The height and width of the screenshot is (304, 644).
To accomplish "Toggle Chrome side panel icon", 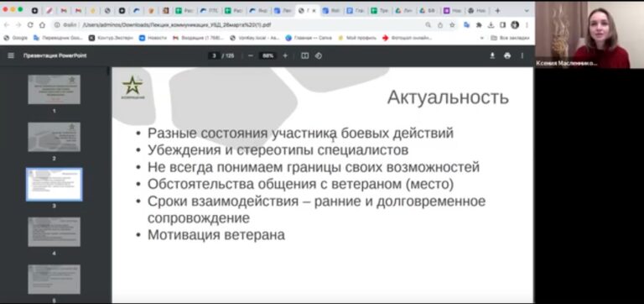I will click(x=502, y=24).
